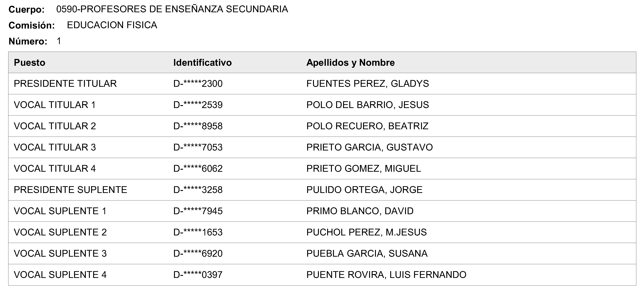644x290 pixels.
Task: Click the Identificativo column header
Action: click(x=202, y=63)
